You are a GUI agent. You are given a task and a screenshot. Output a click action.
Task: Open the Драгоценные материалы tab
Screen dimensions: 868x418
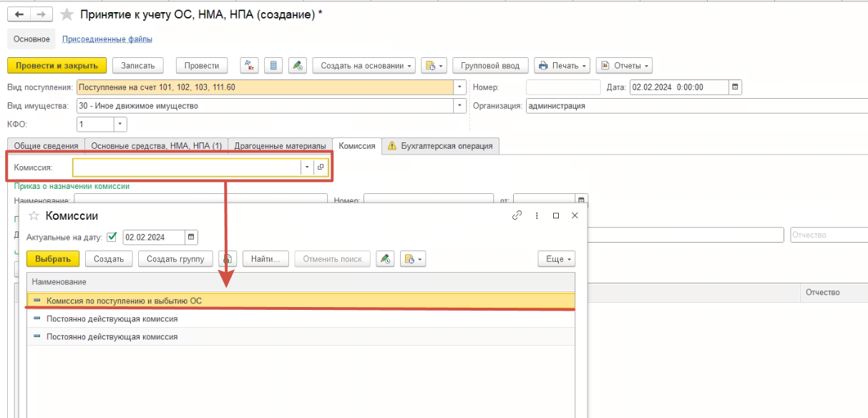point(281,146)
